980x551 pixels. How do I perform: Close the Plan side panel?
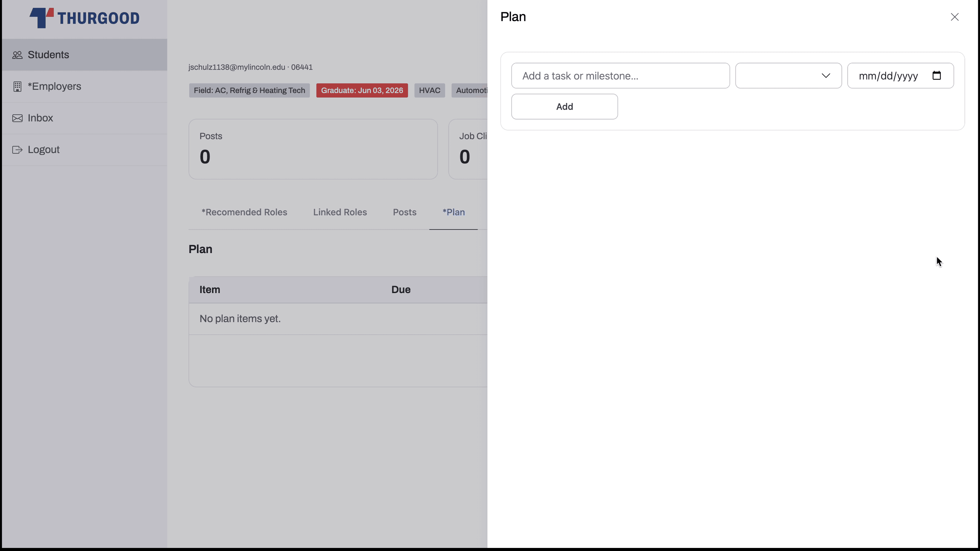[954, 17]
